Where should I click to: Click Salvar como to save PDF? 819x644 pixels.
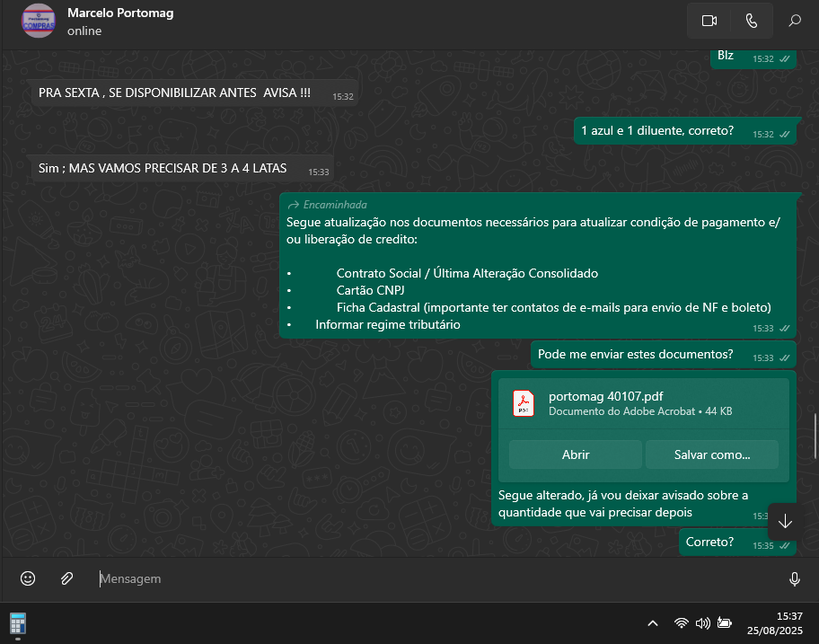(712, 454)
